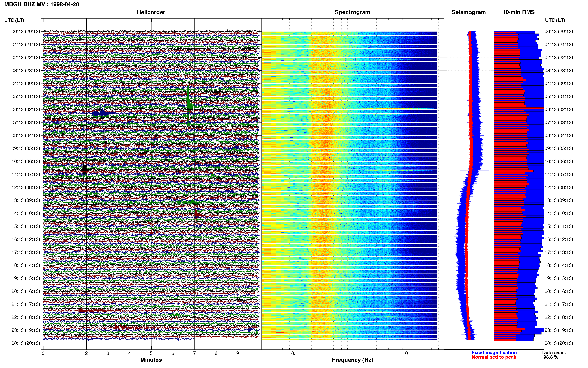Click the "1" tick on the frequency axis
The width and height of the screenshot is (588, 368).
350,353
